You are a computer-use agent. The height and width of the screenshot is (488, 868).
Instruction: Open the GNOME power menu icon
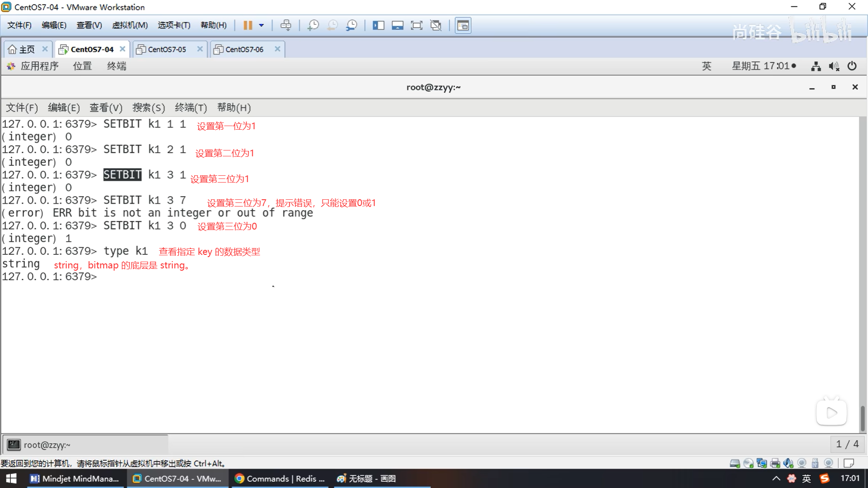(852, 66)
